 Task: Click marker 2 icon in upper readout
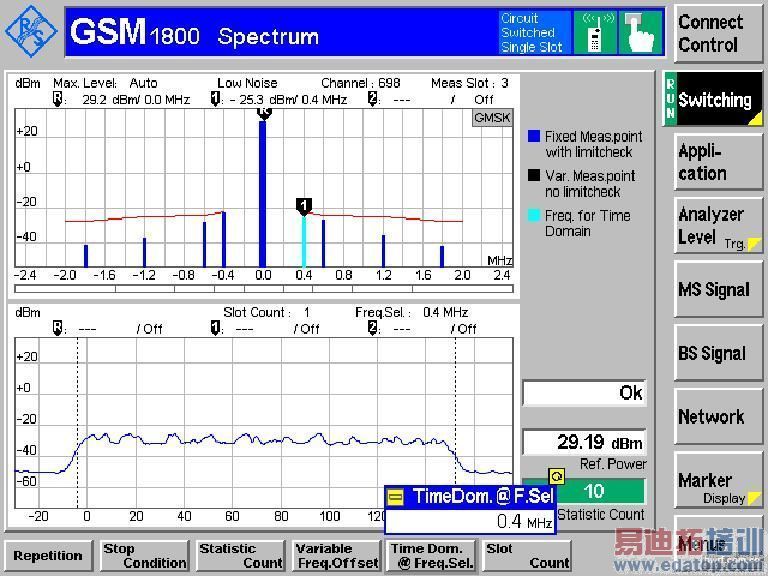[372, 98]
